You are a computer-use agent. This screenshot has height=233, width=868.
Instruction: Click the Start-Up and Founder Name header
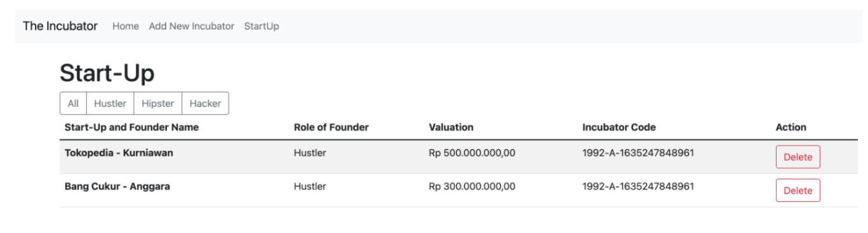(x=131, y=127)
